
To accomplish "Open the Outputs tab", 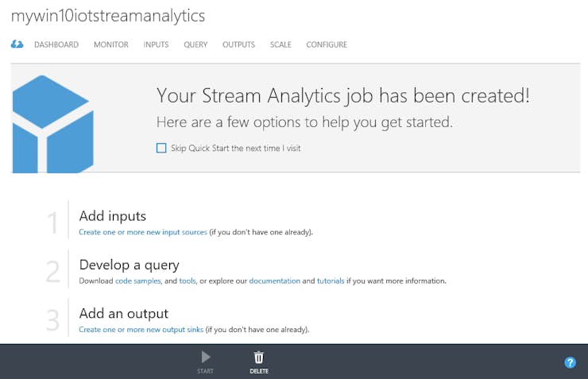I will (x=238, y=44).
